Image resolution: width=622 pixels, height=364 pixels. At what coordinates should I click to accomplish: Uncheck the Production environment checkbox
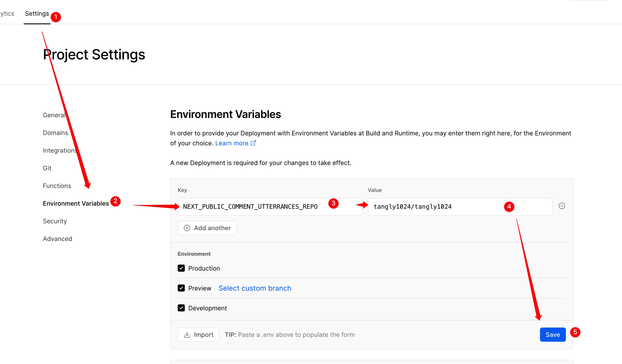181,268
